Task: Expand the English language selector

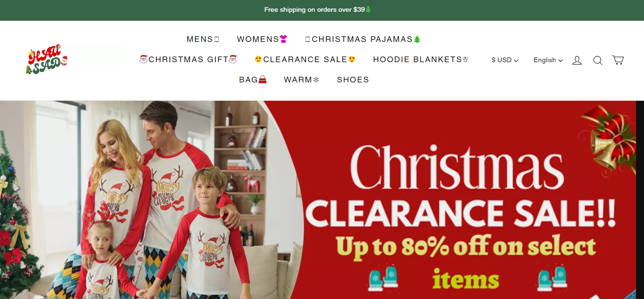Action: point(548,60)
